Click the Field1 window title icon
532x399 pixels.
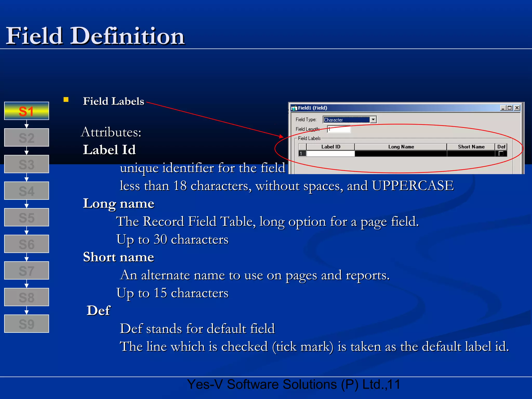tap(294, 108)
